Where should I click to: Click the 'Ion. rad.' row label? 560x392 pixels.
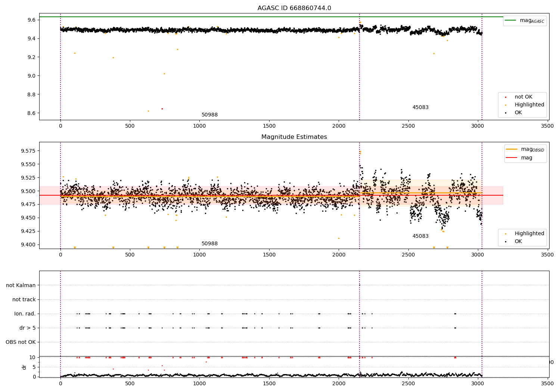coord(25,314)
